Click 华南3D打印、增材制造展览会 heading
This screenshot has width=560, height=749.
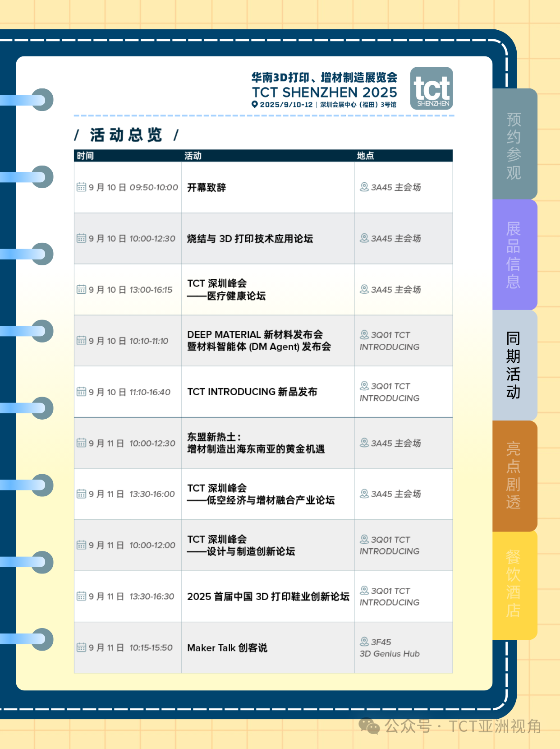pos(325,78)
